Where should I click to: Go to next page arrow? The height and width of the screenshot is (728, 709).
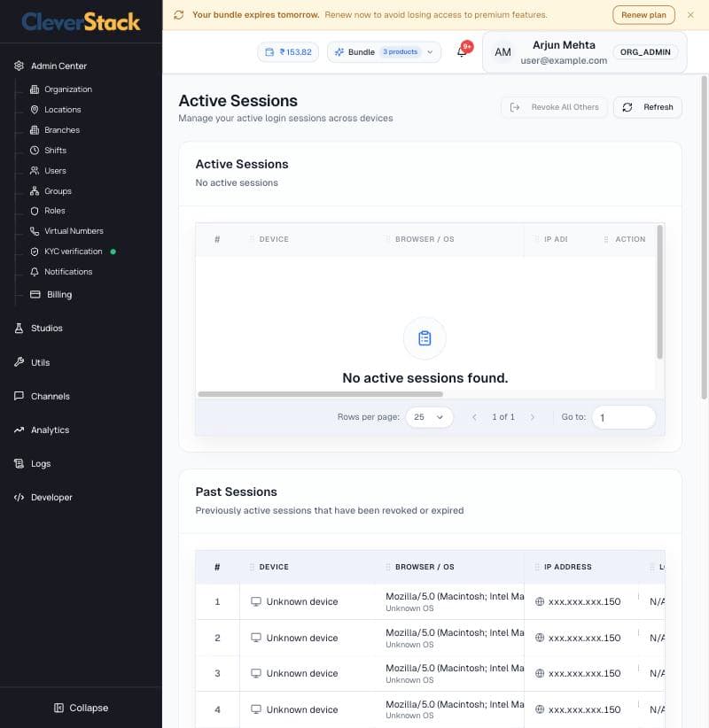coord(533,417)
